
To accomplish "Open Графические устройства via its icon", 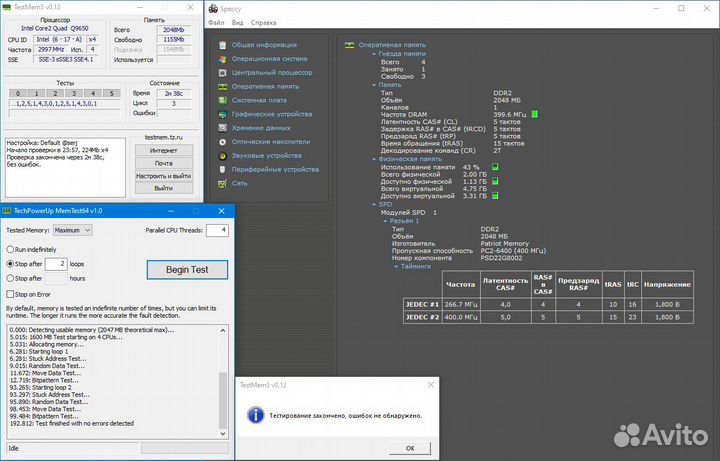I will coord(223,114).
